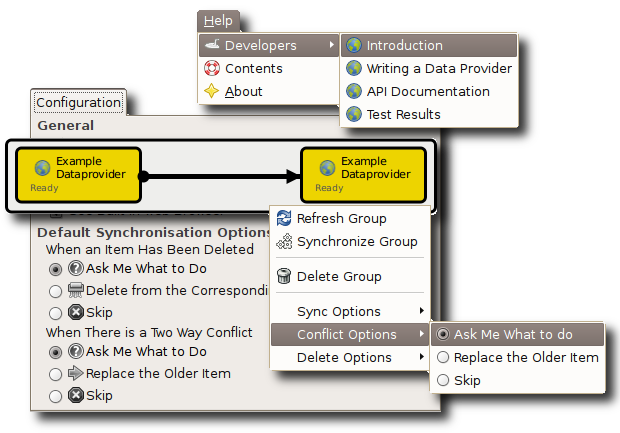This screenshot has width=620, height=433.
Task: Switch to the Configuration tab
Action: pos(78,102)
